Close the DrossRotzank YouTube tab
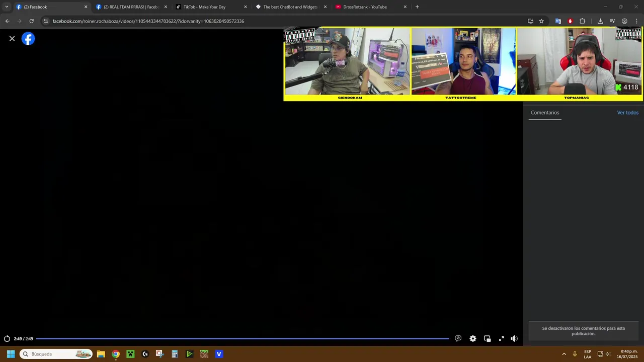Viewport: 644px width, 362px height. tap(405, 7)
